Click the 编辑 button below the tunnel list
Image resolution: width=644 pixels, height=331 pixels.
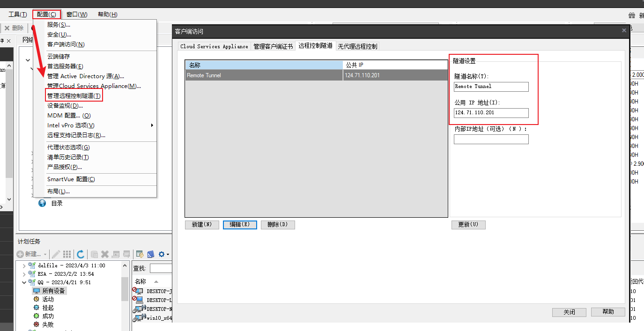[240, 224]
